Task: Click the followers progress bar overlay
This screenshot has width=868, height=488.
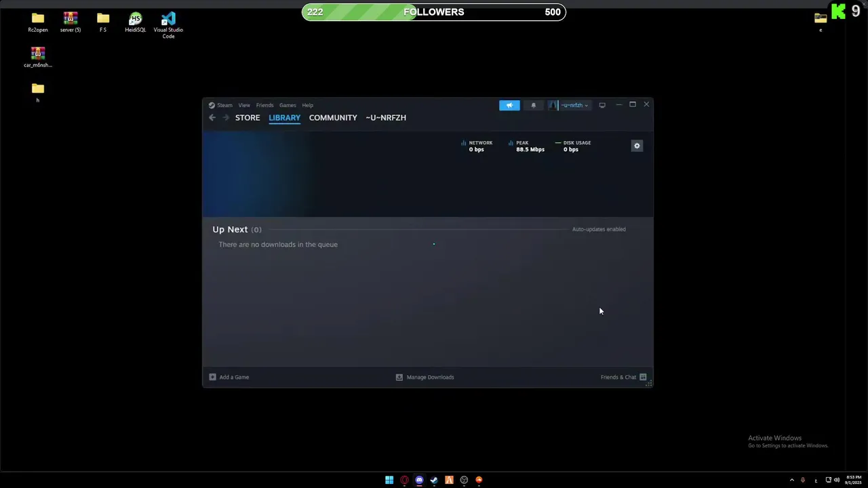Action: pos(434,12)
